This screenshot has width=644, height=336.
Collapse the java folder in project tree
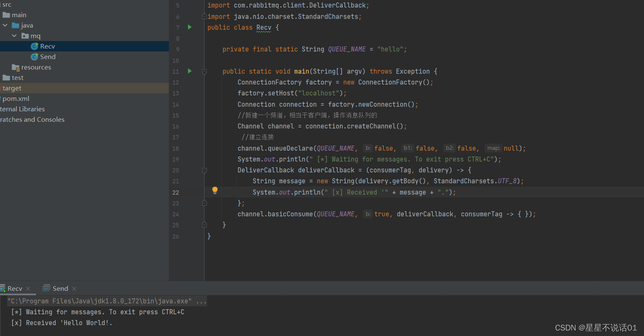point(5,26)
